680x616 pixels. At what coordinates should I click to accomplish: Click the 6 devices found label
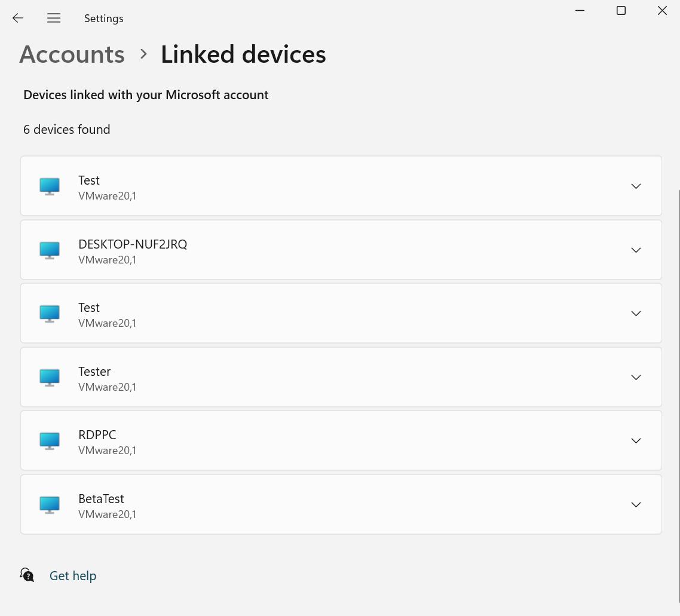pyautogui.click(x=66, y=129)
